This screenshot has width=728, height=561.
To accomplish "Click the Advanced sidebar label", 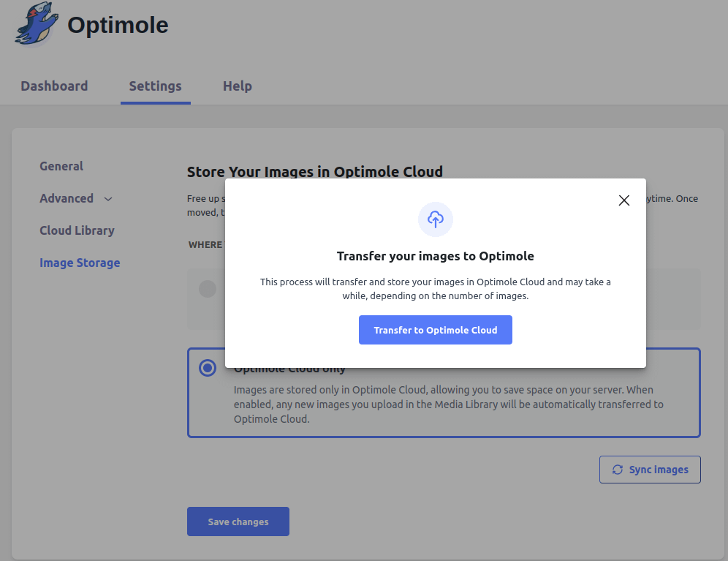I will coord(67,198).
